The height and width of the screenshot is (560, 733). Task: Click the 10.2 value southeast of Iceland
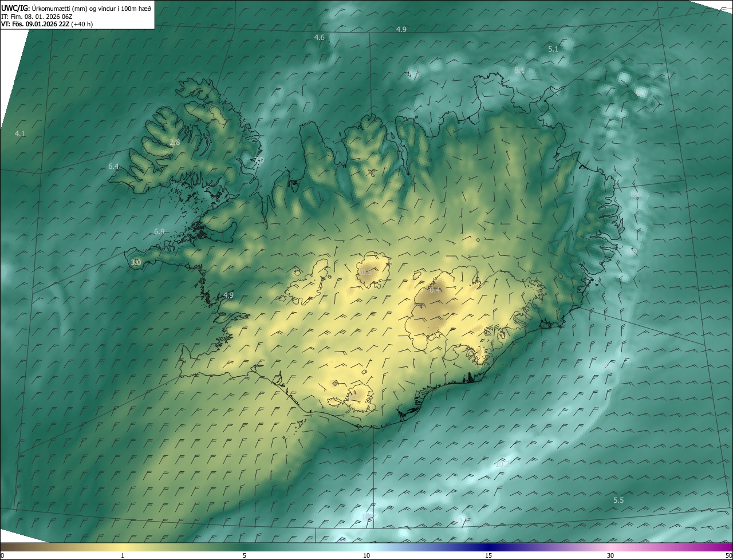(502, 464)
